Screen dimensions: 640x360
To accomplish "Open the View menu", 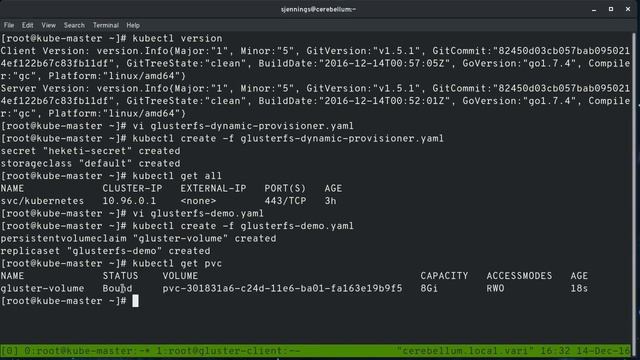I will [48, 25].
